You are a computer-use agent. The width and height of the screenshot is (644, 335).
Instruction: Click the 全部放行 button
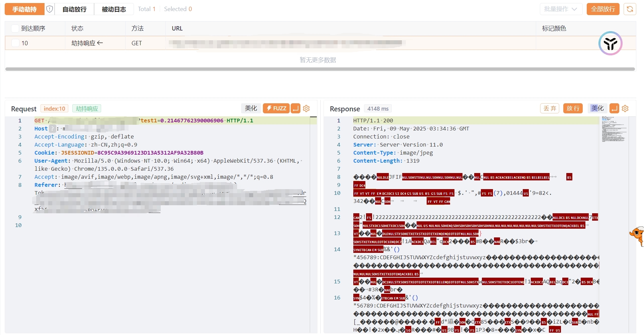[603, 9]
